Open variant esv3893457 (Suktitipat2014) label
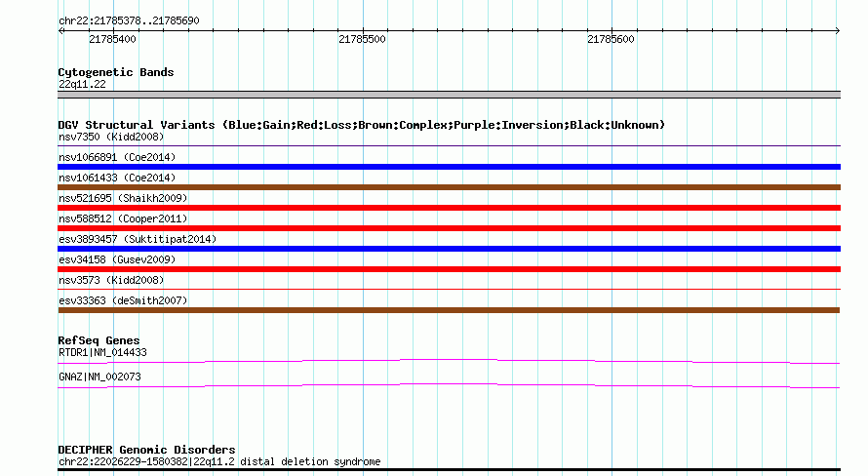This screenshot has width=868, height=476. [x=138, y=239]
